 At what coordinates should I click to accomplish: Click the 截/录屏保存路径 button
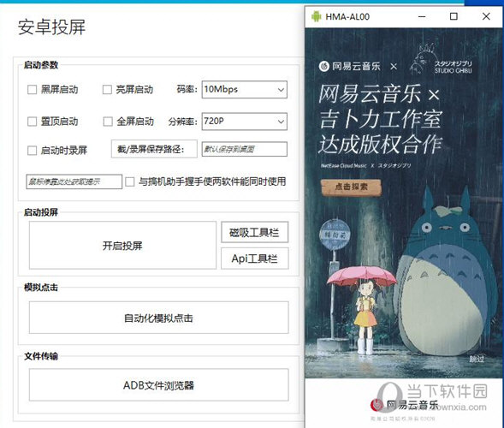(154, 149)
